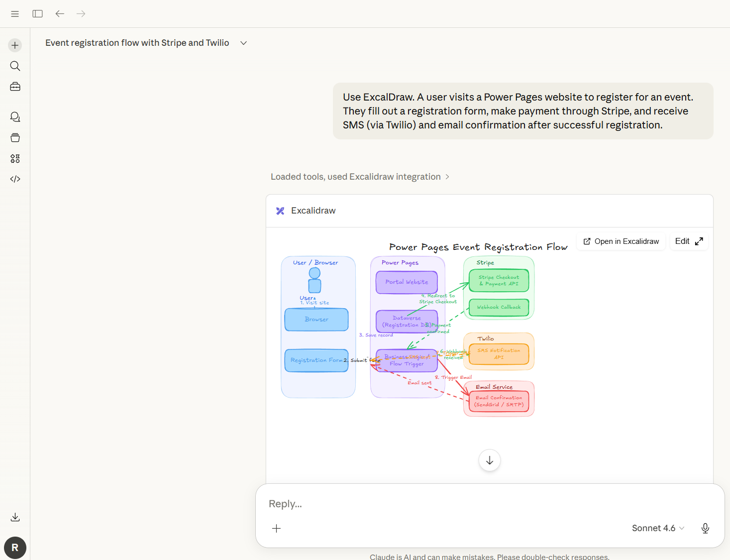Click Open in Excalidraw button
Image resolution: width=730 pixels, height=560 pixels.
click(x=621, y=241)
